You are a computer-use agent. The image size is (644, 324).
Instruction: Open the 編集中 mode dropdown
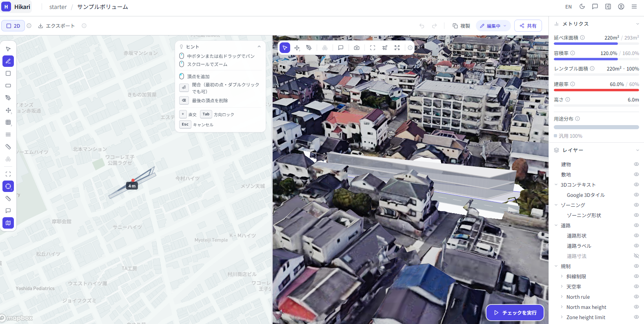[493, 26]
